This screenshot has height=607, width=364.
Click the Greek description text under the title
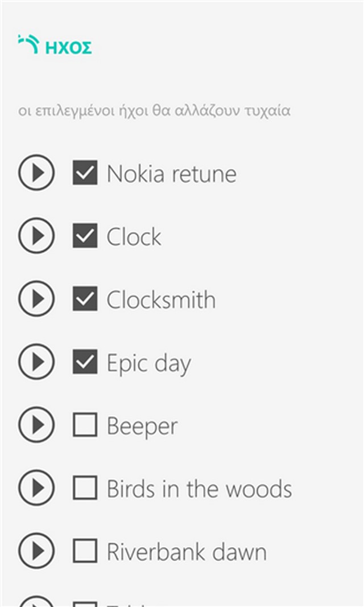[154, 110]
